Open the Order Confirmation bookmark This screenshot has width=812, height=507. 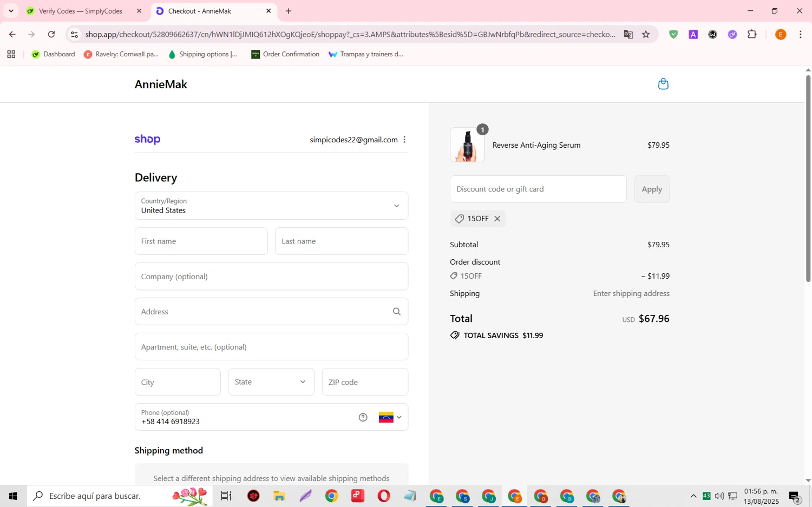coord(285,54)
